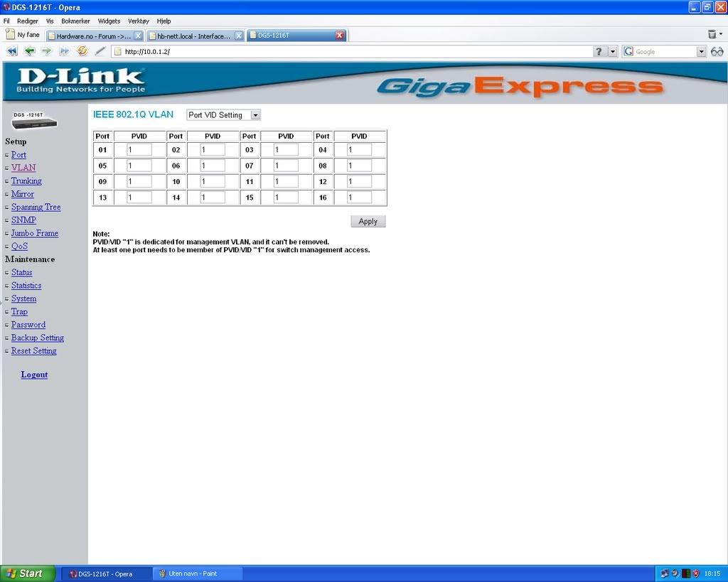Open the address bar history dropdown
Screen dimensions: 728x582
(613, 51)
